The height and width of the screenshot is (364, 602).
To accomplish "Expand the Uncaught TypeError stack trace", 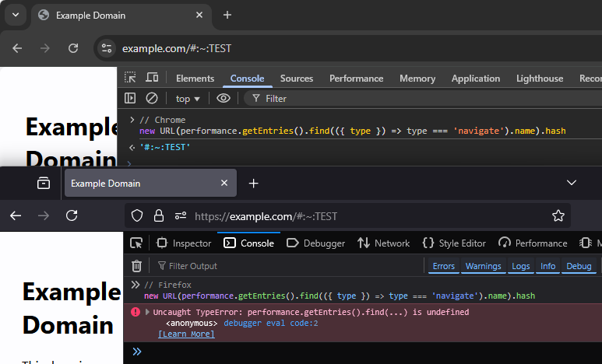I will point(147,312).
